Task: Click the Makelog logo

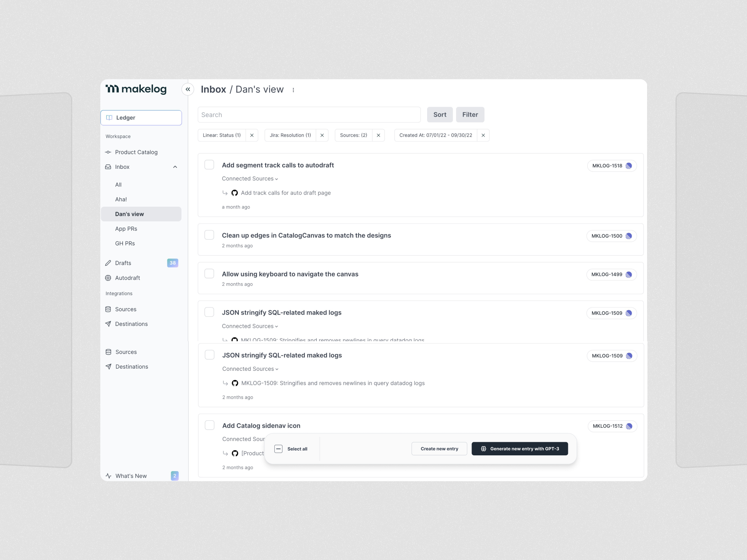Action: tap(135, 89)
